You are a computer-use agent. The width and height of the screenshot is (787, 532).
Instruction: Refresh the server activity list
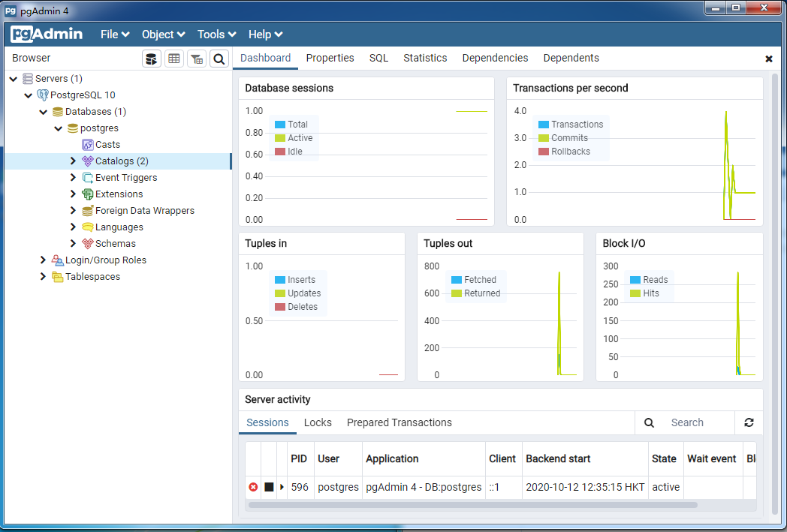[x=749, y=422]
